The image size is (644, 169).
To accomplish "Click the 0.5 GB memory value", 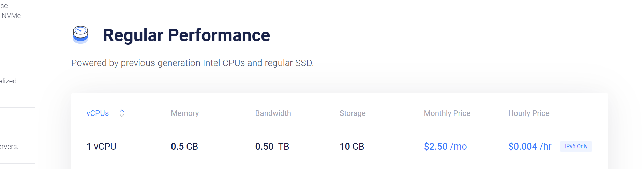I will click(x=184, y=147).
